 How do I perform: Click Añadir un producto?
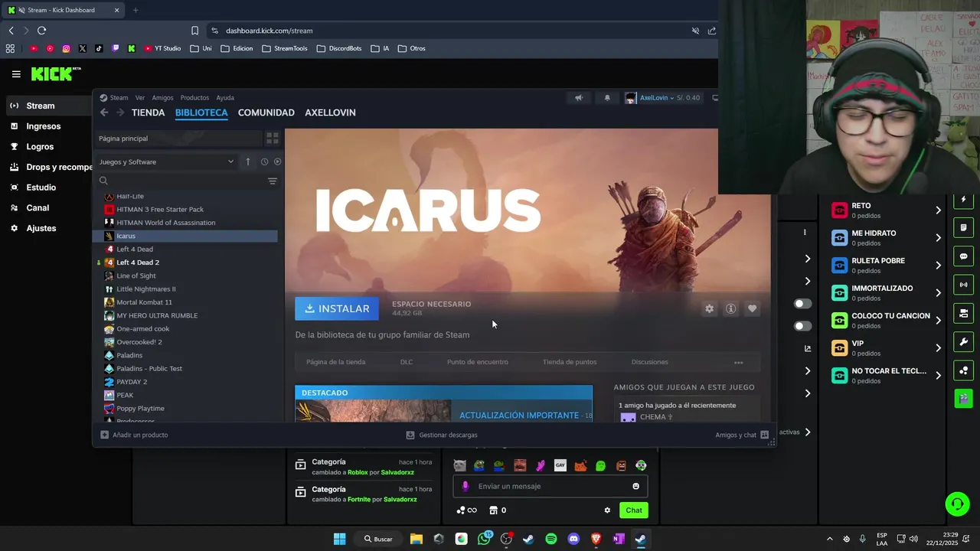point(134,435)
